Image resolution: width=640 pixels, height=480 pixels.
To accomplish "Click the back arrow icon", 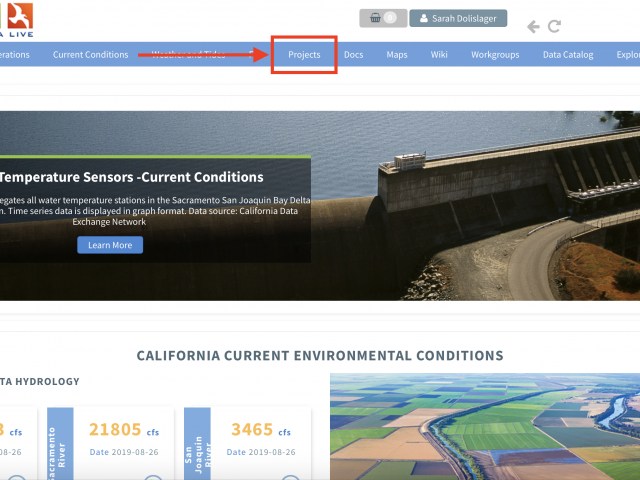I will pos(533,27).
